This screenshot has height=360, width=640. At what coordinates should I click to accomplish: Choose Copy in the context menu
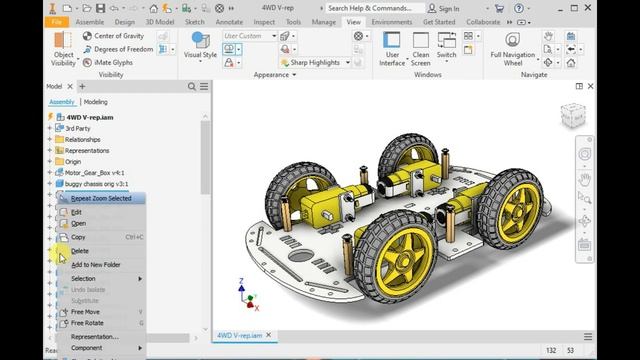point(102,237)
